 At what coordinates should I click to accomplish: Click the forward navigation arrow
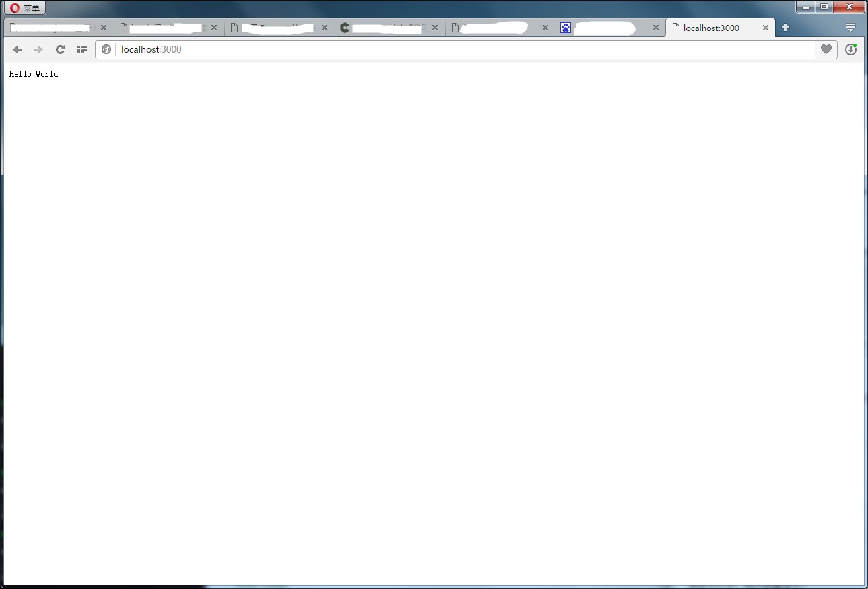tap(38, 49)
